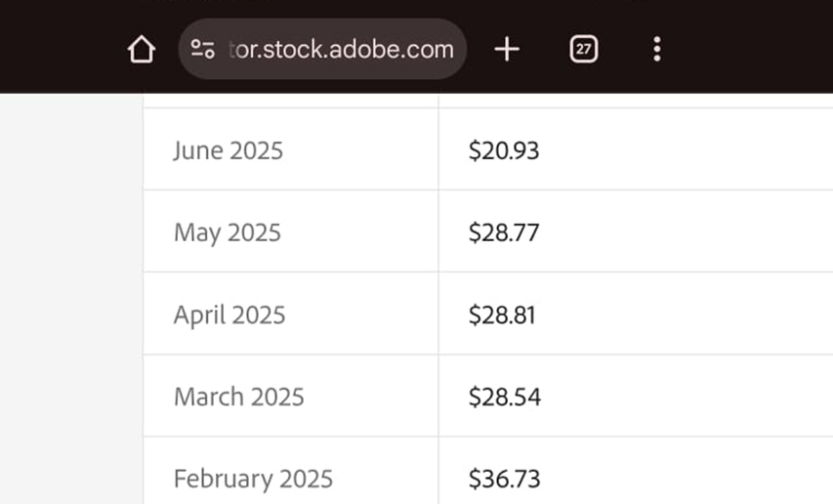This screenshot has width=833, height=504.
Task: Click the $36.73 earnings amount
Action: click(x=504, y=479)
